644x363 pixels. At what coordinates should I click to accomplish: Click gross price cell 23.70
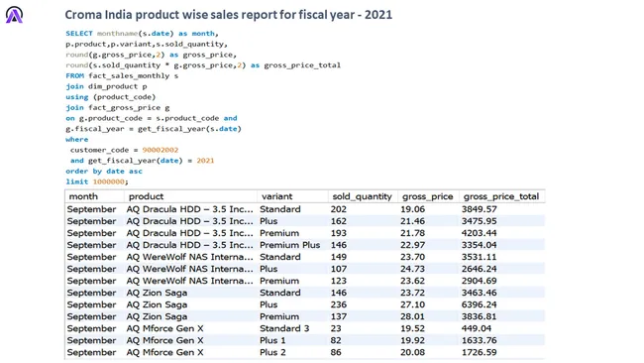coord(413,257)
